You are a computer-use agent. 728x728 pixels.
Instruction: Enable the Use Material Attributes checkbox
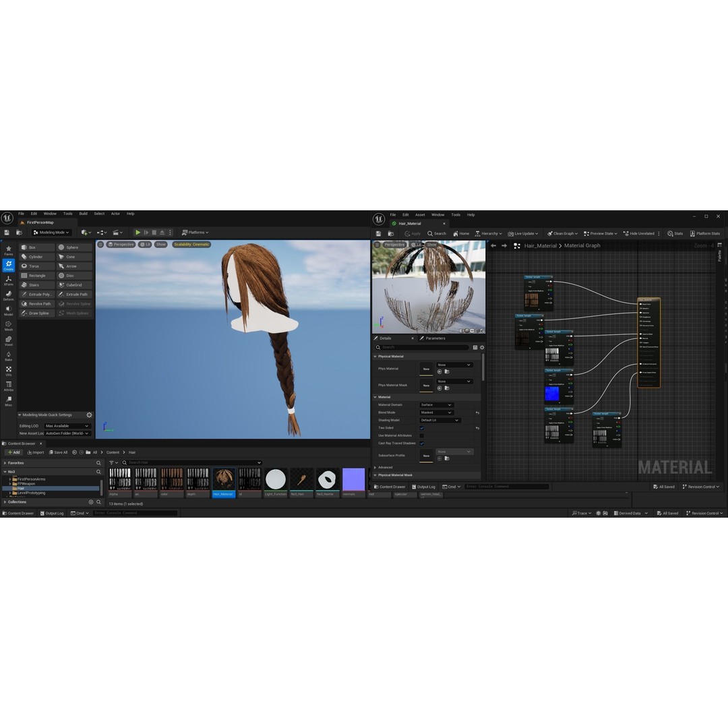[x=422, y=435]
